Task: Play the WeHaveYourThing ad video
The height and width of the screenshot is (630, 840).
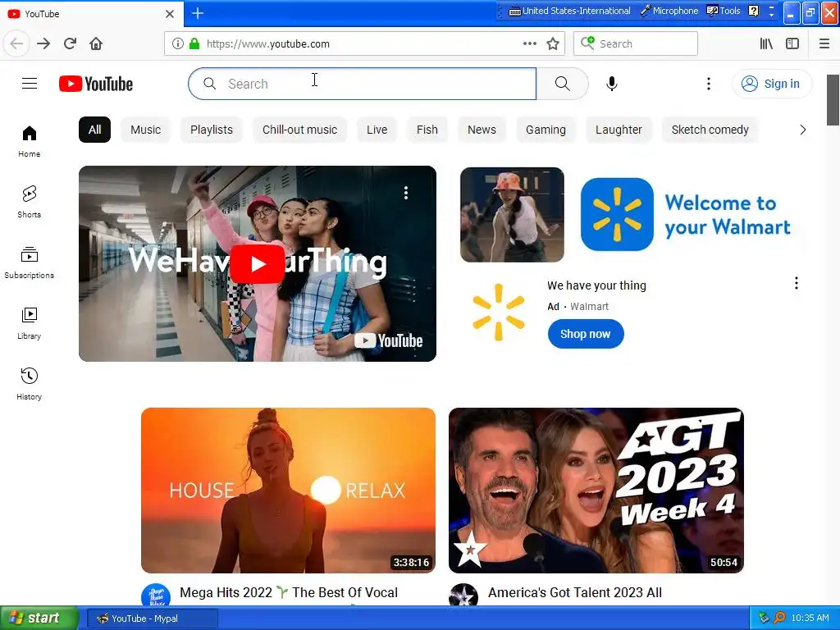Action: [258, 263]
